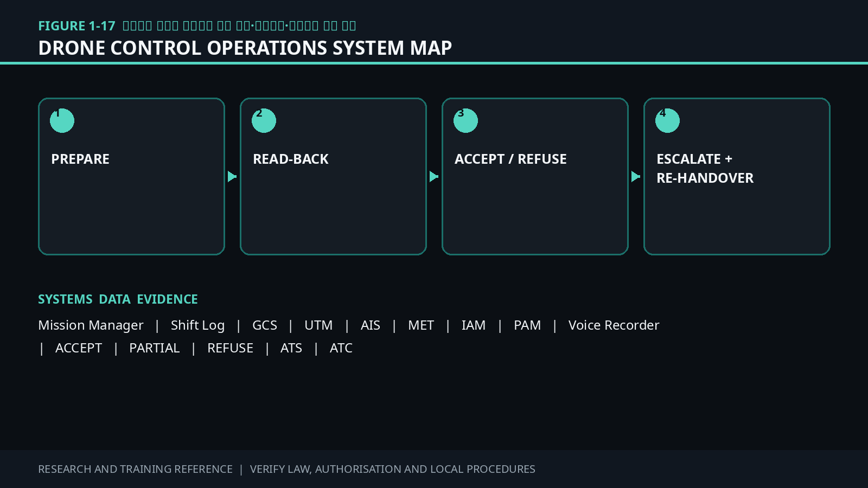Click the Mission Manager label
This screenshot has height=488, width=868.
pos(91,325)
